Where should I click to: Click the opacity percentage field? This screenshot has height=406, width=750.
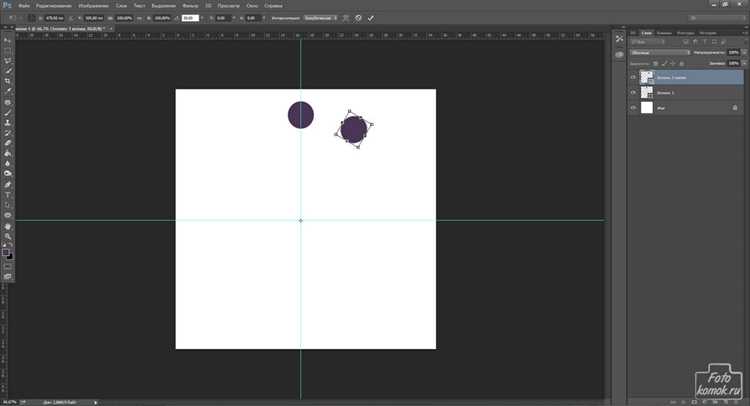pos(733,53)
